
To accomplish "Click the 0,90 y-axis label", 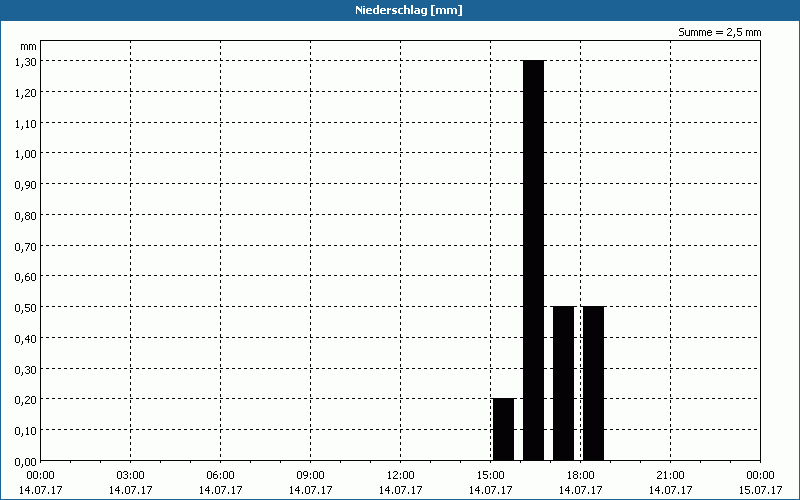I will (x=26, y=185).
